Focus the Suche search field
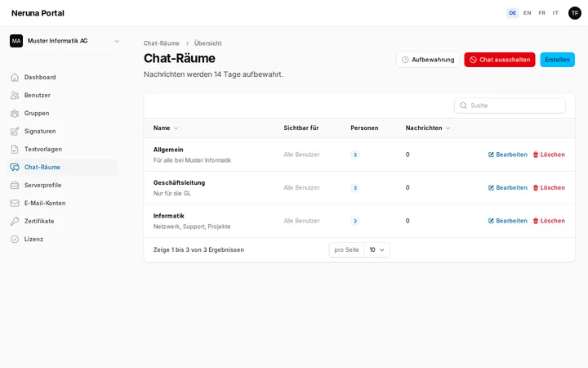Screen dimensions: 588x368 (510, 105)
